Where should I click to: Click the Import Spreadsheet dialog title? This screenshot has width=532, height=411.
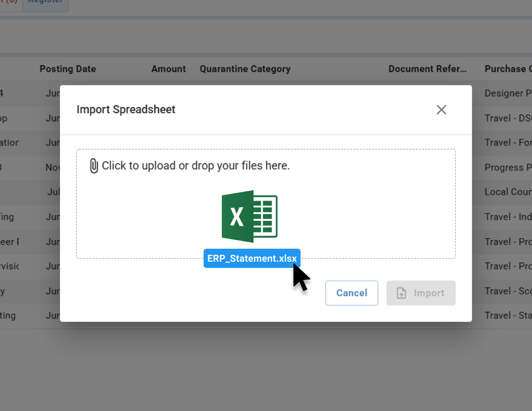pos(126,109)
